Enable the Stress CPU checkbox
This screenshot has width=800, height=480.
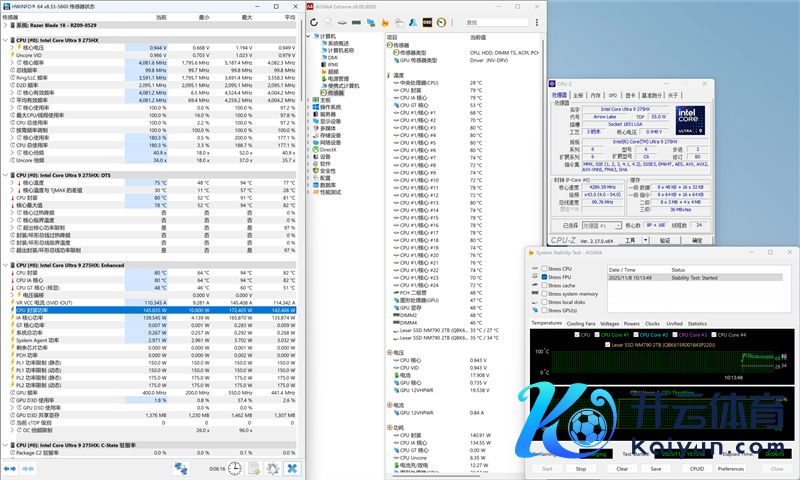point(543,268)
